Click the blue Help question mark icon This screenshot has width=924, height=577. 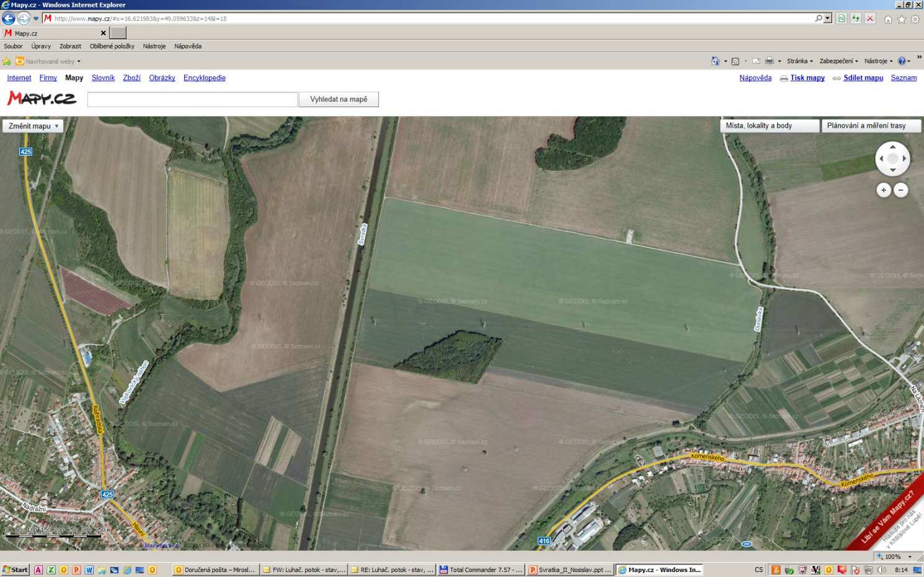(x=902, y=61)
